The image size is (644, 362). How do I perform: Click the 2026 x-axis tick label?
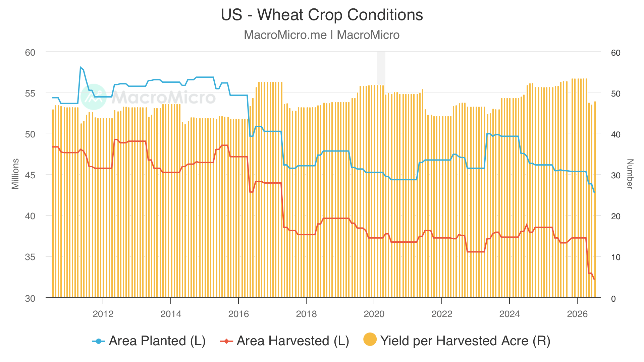pos(577,314)
